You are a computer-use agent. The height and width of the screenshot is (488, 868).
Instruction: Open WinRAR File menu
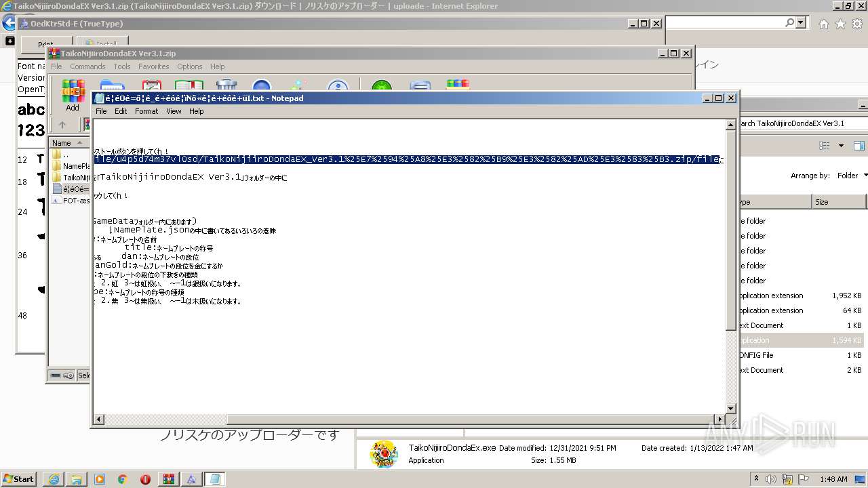[x=56, y=66]
